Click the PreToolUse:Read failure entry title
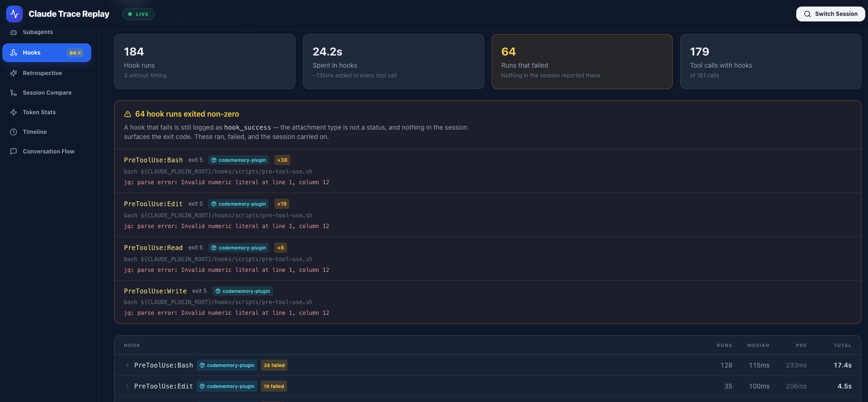The image size is (868, 402). coord(153,248)
